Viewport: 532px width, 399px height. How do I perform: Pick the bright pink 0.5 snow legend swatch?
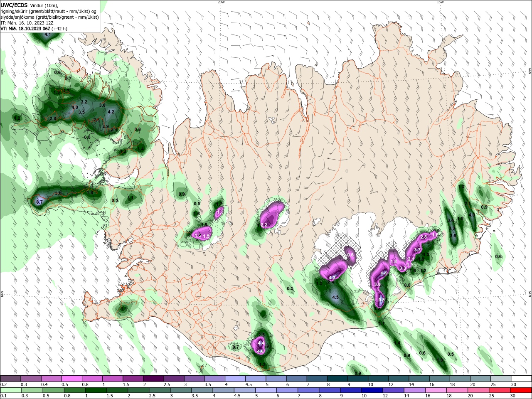pos(72,379)
